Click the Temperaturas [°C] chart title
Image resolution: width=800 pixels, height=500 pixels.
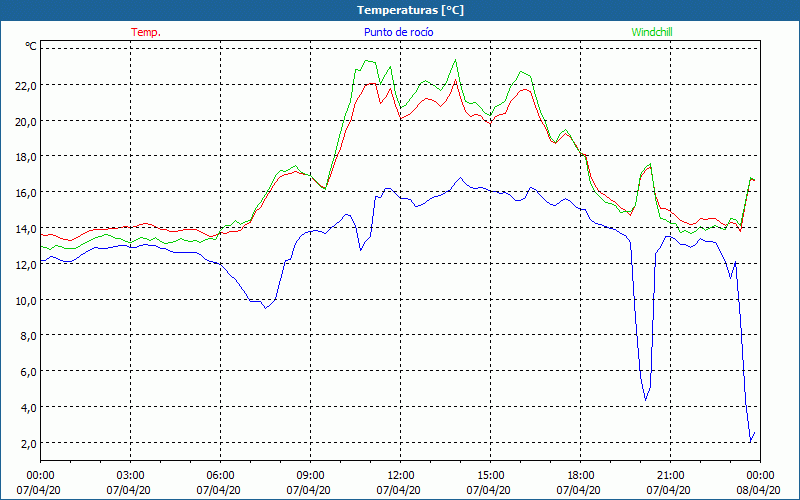click(x=410, y=10)
